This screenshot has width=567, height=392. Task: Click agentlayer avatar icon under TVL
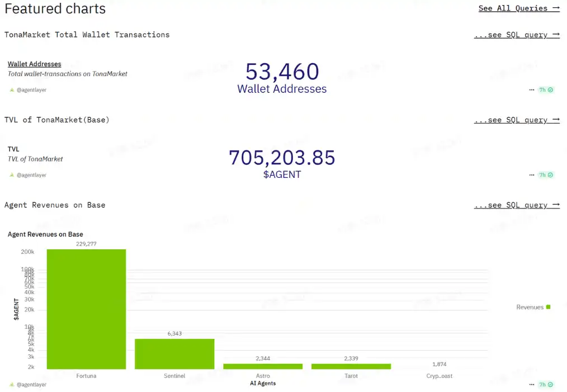(x=12, y=175)
